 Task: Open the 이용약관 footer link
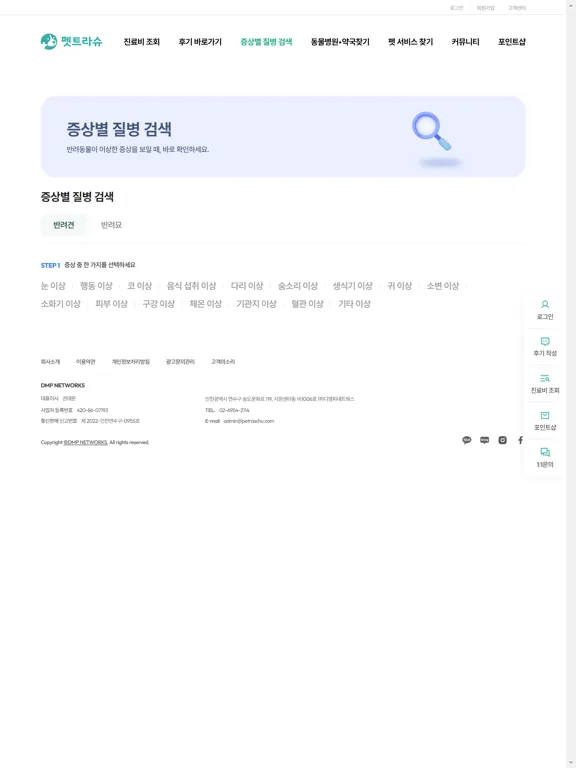86,362
